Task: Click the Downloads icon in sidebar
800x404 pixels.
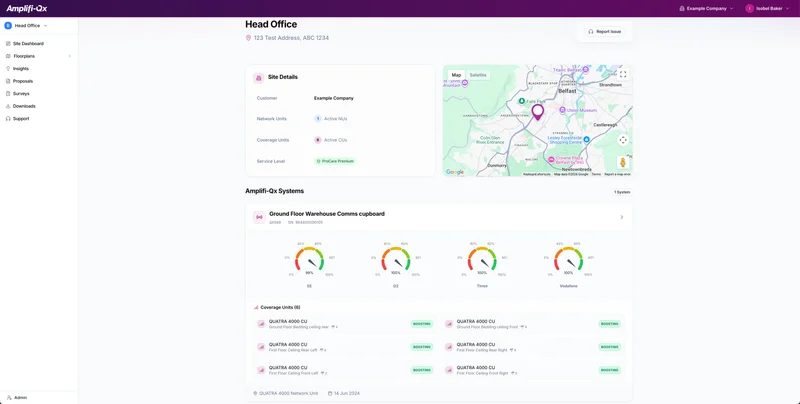Action: click(8, 106)
